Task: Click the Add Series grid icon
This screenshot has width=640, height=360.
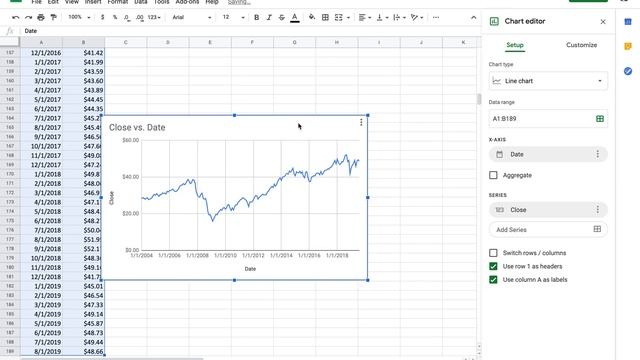Action: point(597,229)
